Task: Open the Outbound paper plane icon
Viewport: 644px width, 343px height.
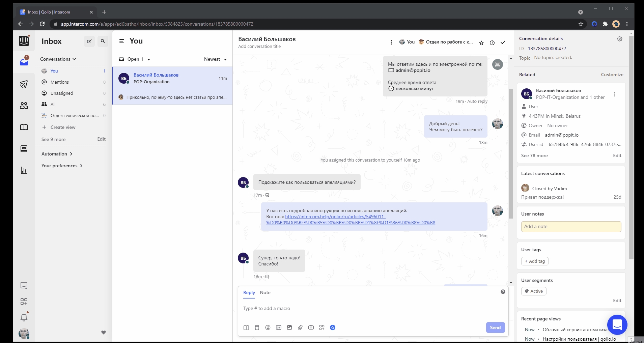Action: 24,84
